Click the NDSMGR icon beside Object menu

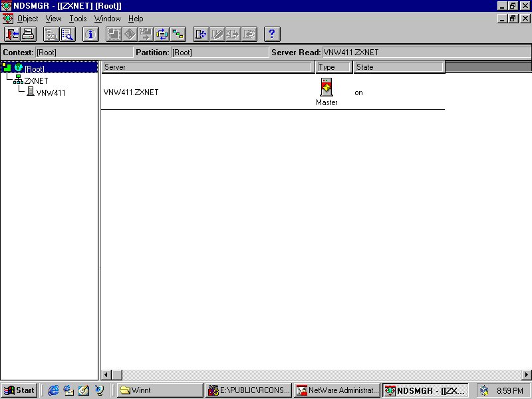click(7, 19)
